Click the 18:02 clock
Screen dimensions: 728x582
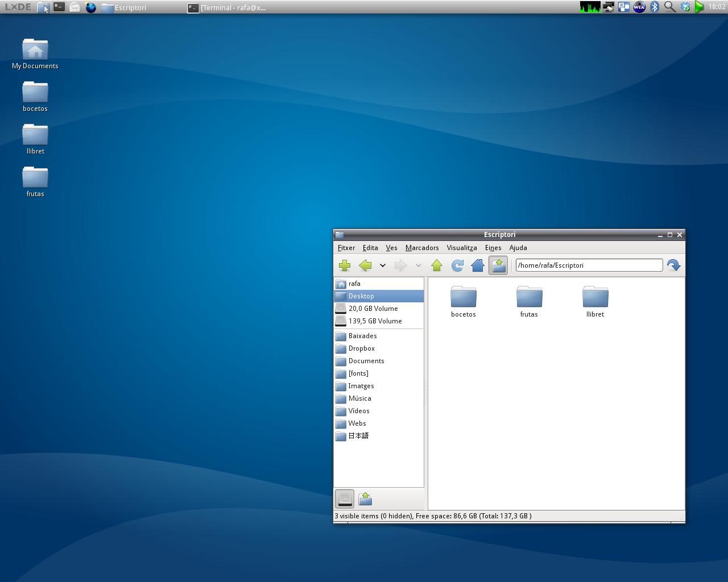click(717, 7)
